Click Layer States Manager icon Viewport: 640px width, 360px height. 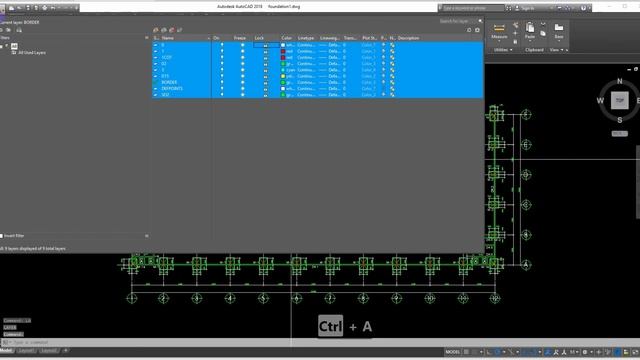[x=19, y=30]
